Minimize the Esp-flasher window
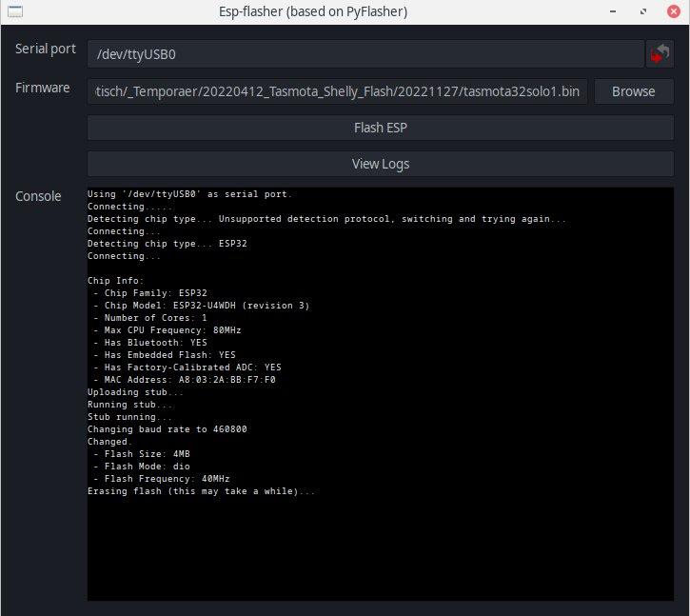Viewport: 690px width, 616px height. click(x=613, y=11)
